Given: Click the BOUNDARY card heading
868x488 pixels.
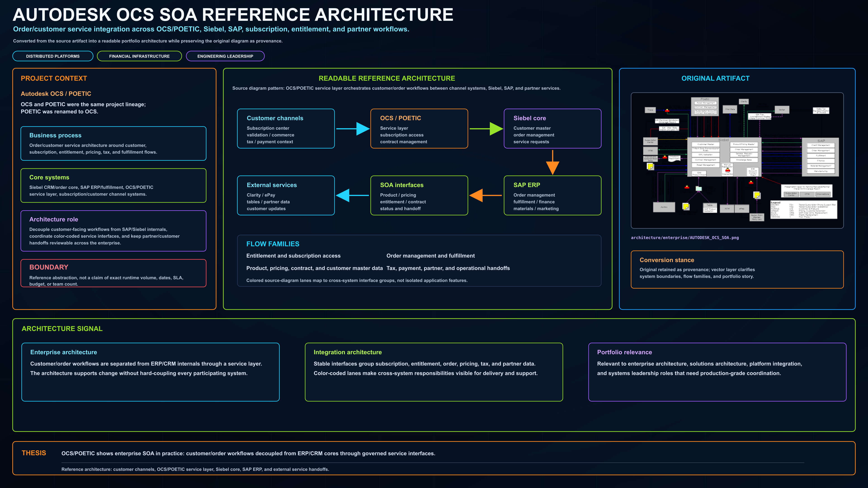Looking at the screenshot, I should [49, 267].
